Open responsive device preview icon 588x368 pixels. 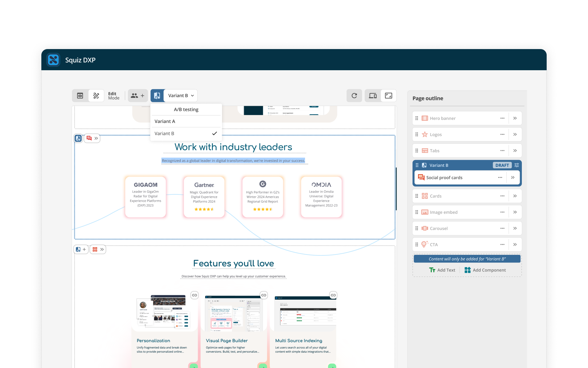[373, 96]
